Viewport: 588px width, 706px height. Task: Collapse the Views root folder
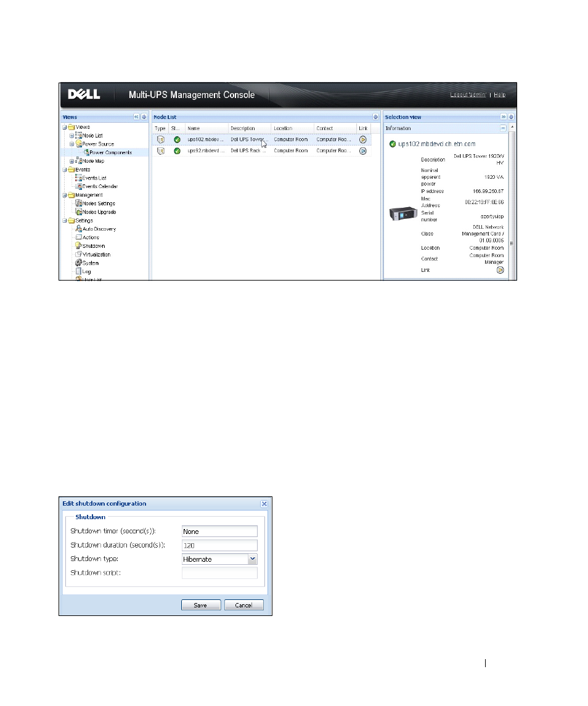(x=64, y=128)
